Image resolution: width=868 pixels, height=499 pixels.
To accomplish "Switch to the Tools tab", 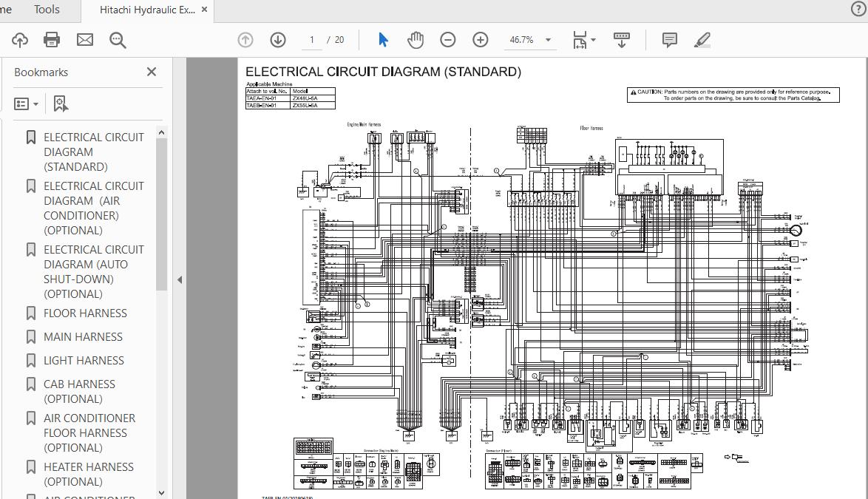I will 47,10.
